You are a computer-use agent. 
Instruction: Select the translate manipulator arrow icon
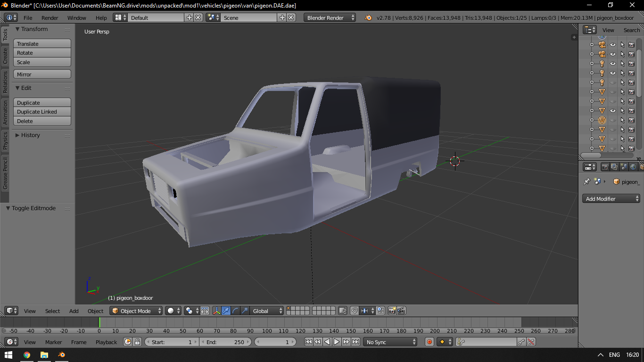click(226, 311)
